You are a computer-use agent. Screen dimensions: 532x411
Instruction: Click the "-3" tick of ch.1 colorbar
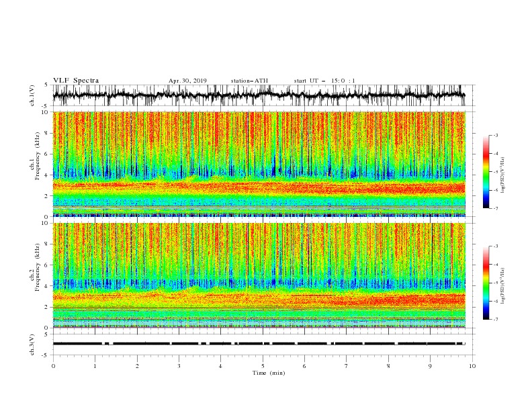tap(495, 135)
